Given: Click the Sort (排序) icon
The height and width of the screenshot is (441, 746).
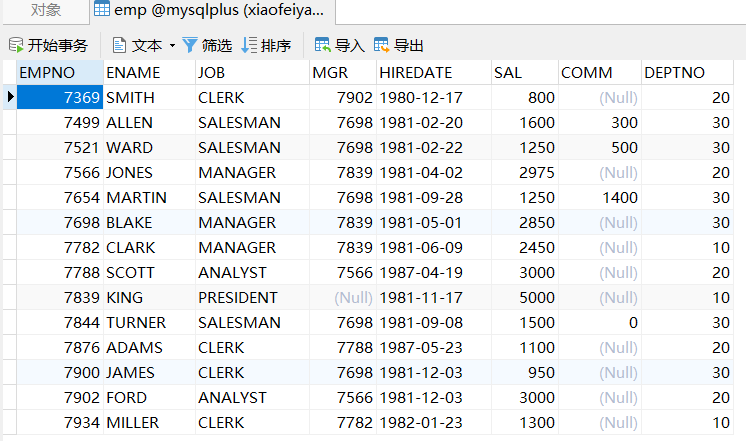Looking at the screenshot, I should pyautogui.click(x=249, y=46).
